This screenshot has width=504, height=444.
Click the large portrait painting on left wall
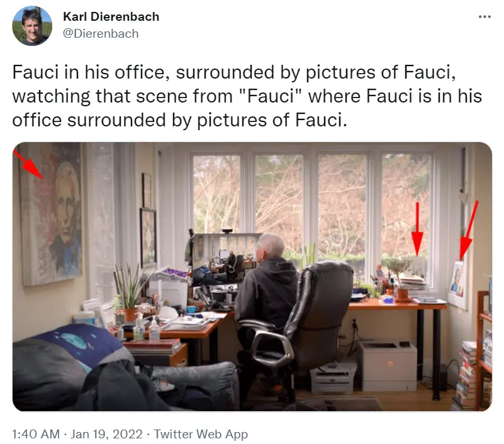[50, 214]
